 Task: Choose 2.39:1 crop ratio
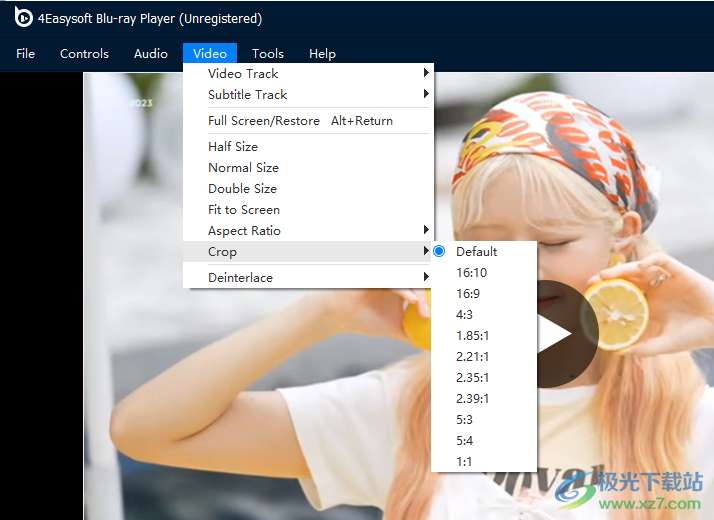[x=484, y=398]
